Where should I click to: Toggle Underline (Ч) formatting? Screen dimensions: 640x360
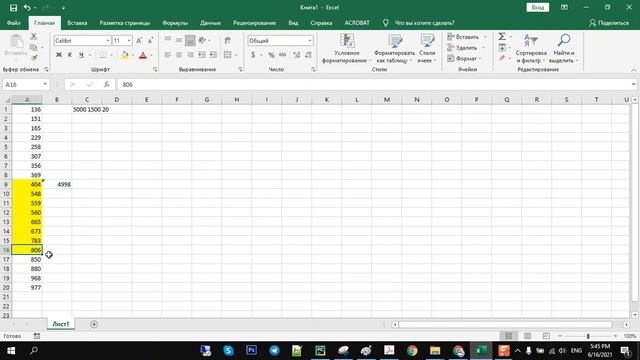pyautogui.click(x=81, y=55)
